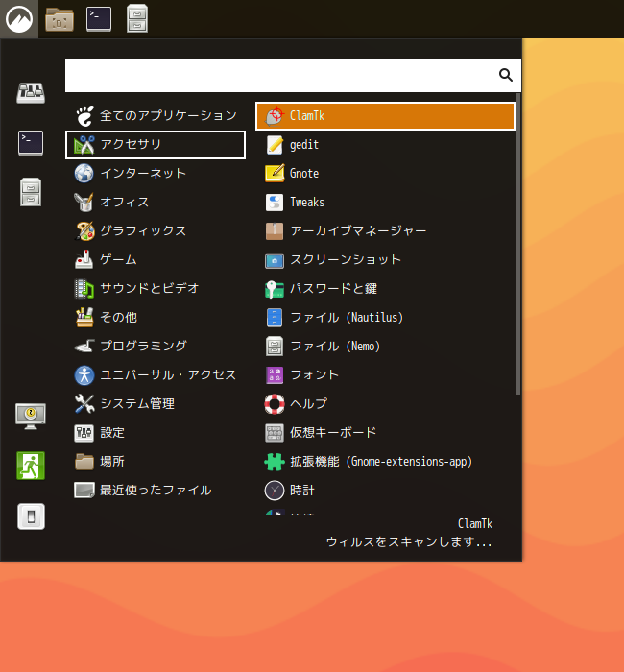Image resolution: width=624 pixels, height=672 pixels.
Task: Launch the Tweaks application
Action: pyautogui.click(x=385, y=203)
